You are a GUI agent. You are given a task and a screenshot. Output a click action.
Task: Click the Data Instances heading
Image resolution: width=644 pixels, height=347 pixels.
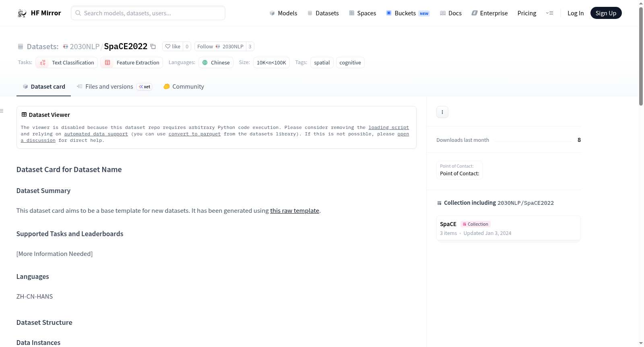(39, 343)
